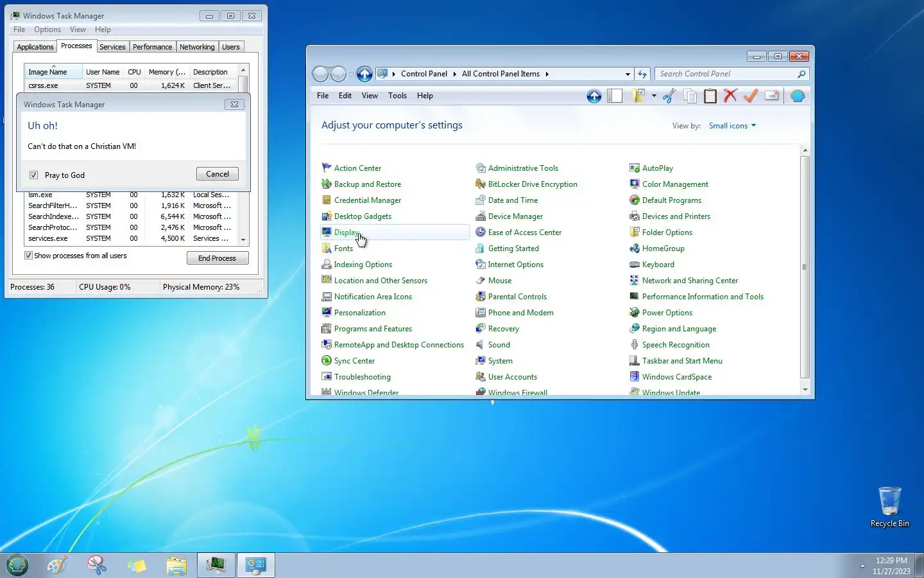Click scroll-down arrow in Control Panel

(805, 389)
